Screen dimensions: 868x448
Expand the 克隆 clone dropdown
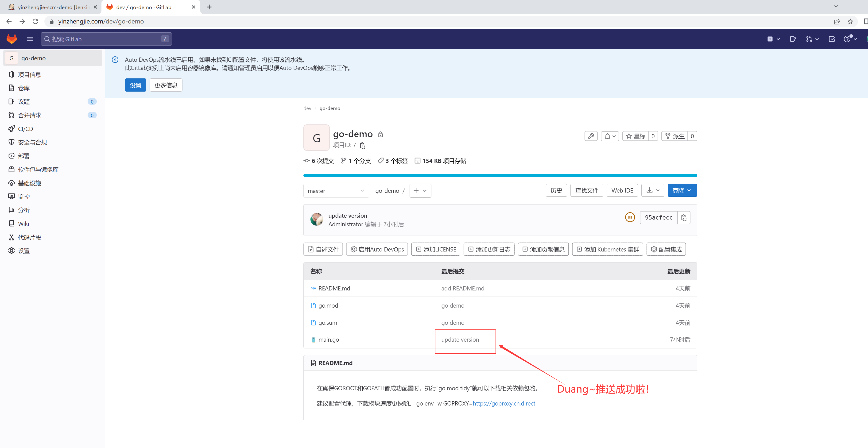click(x=682, y=191)
